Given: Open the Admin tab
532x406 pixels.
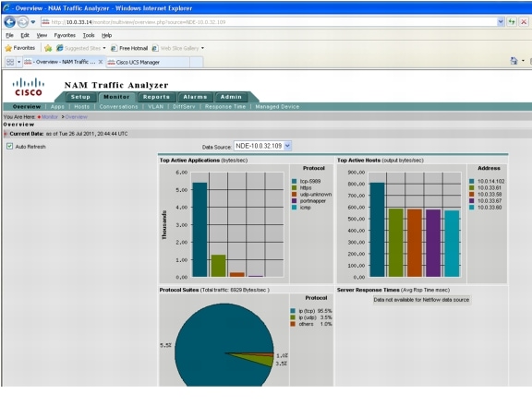Looking at the screenshot, I should [231, 97].
